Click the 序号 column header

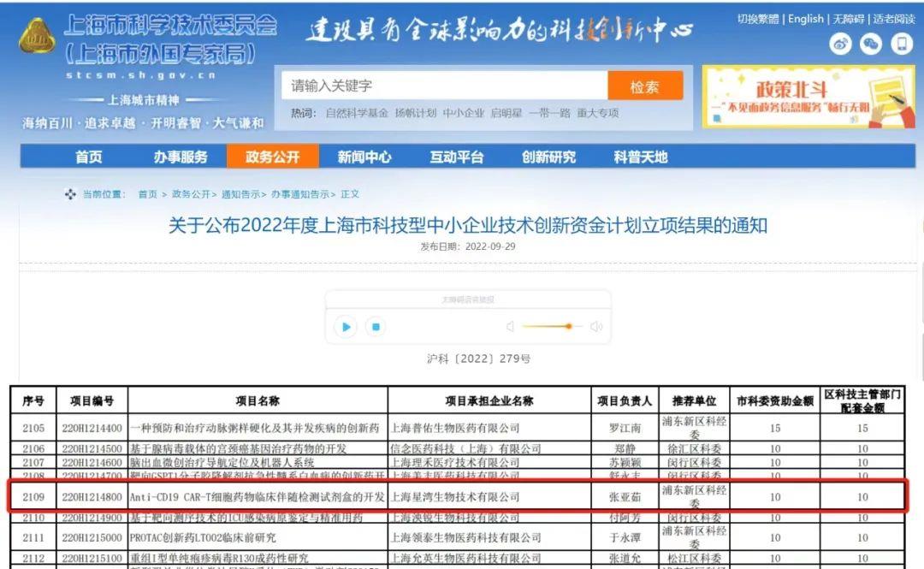(33, 401)
